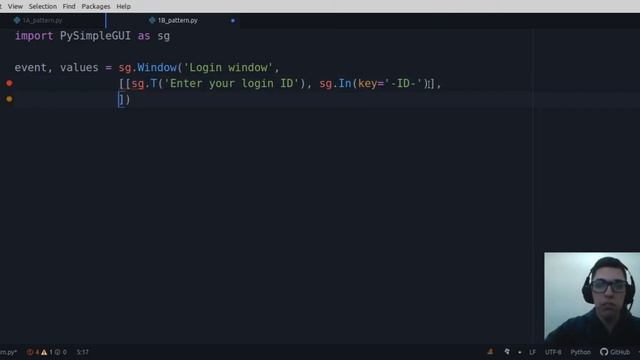Click the 'Login window' string in the code
This screenshot has height=360, width=640.
coord(228,67)
